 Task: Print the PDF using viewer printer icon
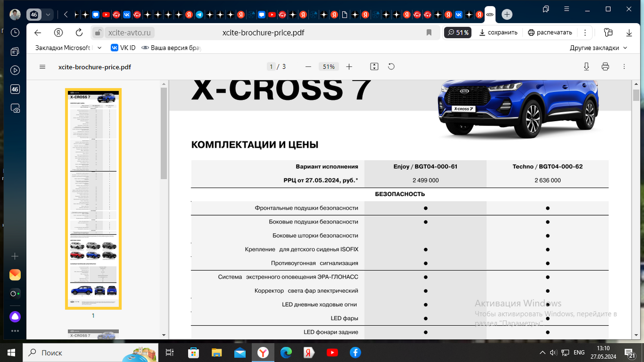pos(605,67)
